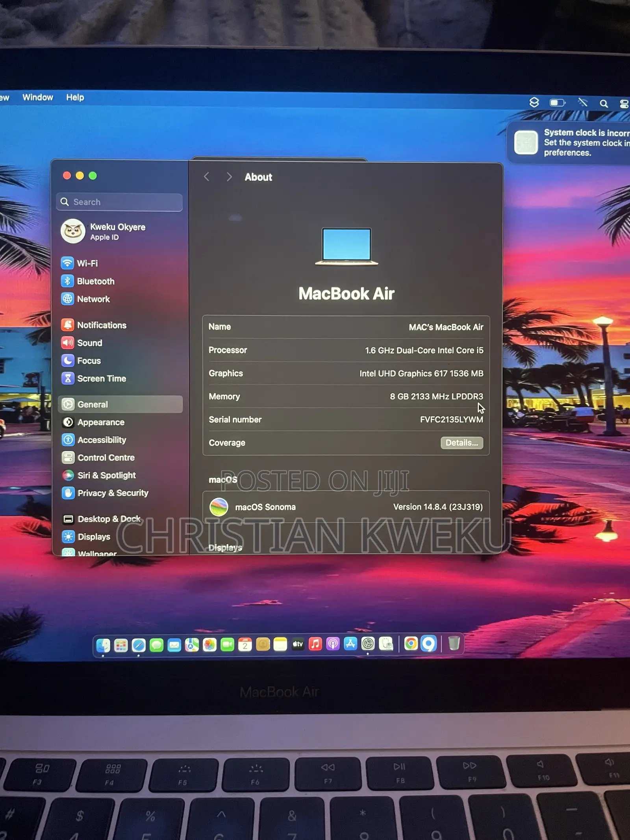The image size is (630, 840).
Task: Click the coverage Details button
Action: pyautogui.click(x=461, y=442)
